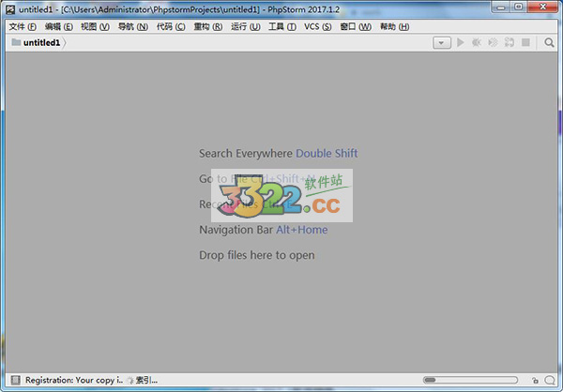
Task: Click the Run (play) toolbar icon
Action: 461,43
